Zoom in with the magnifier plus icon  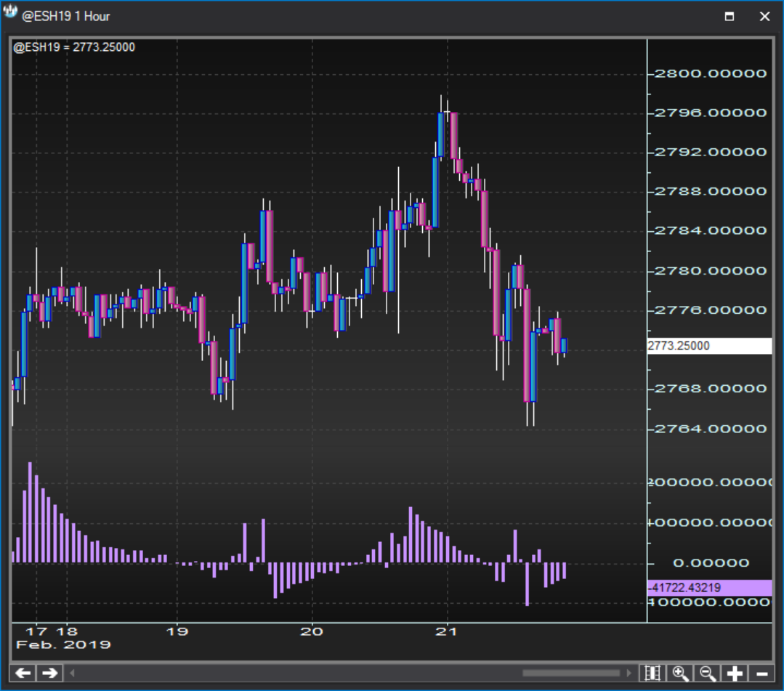[680, 674]
